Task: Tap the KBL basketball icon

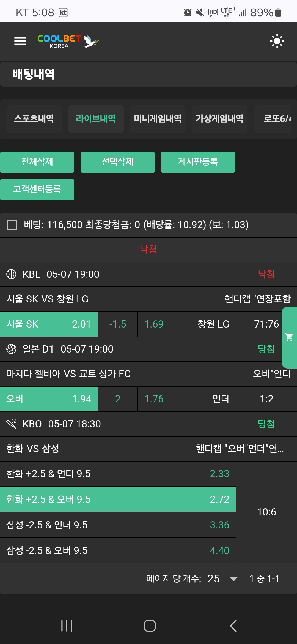Action: tap(11, 274)
